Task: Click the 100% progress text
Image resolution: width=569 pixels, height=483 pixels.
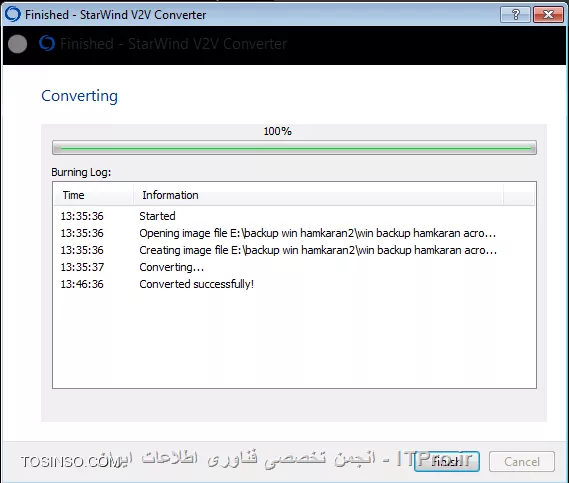Action: [x=278, y=131]
